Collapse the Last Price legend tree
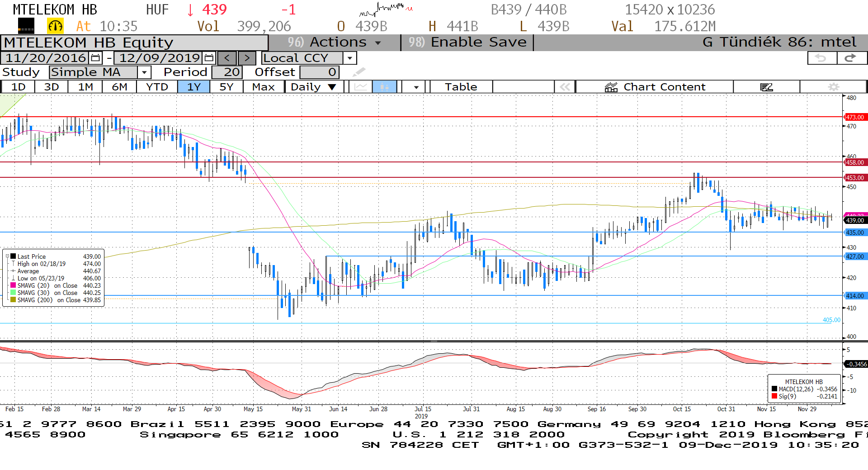 click(7, 256)
